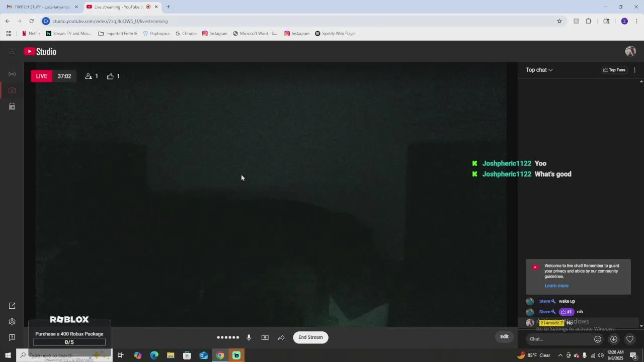
Task: Open the chat more options menu
Action: (x=634, y=70)
